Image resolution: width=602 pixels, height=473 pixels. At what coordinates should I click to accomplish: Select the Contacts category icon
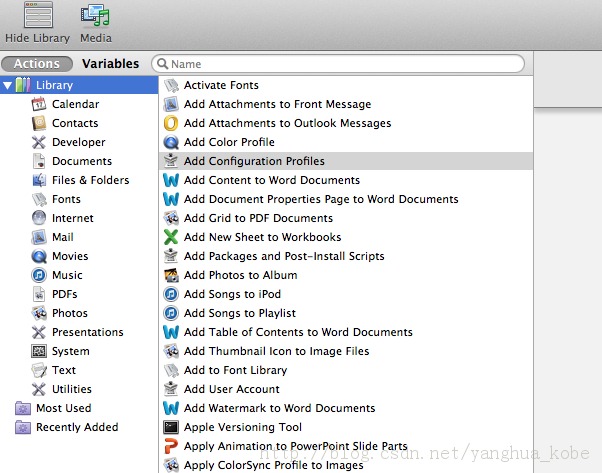coord(39,123)
